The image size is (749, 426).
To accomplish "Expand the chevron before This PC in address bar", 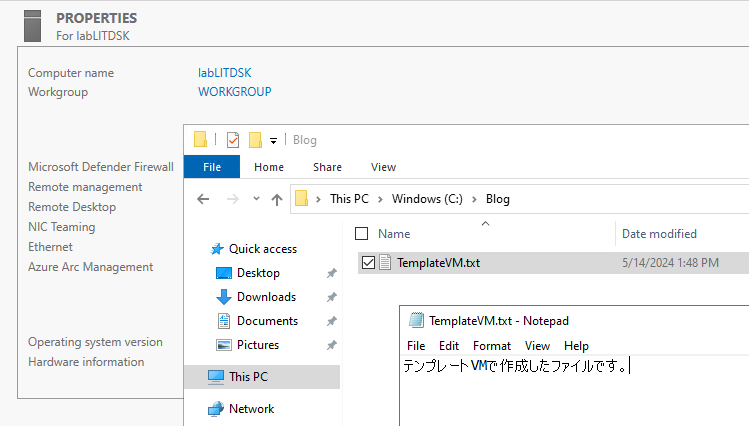I will coord(318,199).
